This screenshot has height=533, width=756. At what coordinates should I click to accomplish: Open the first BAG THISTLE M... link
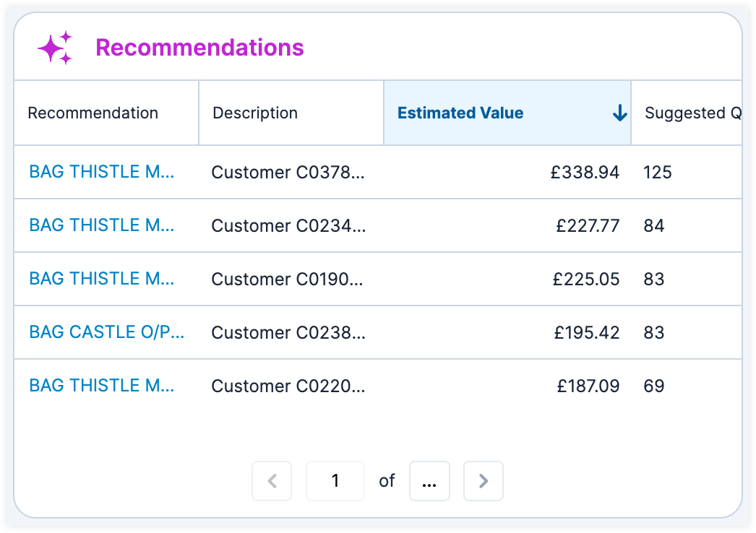pos(101,172)
